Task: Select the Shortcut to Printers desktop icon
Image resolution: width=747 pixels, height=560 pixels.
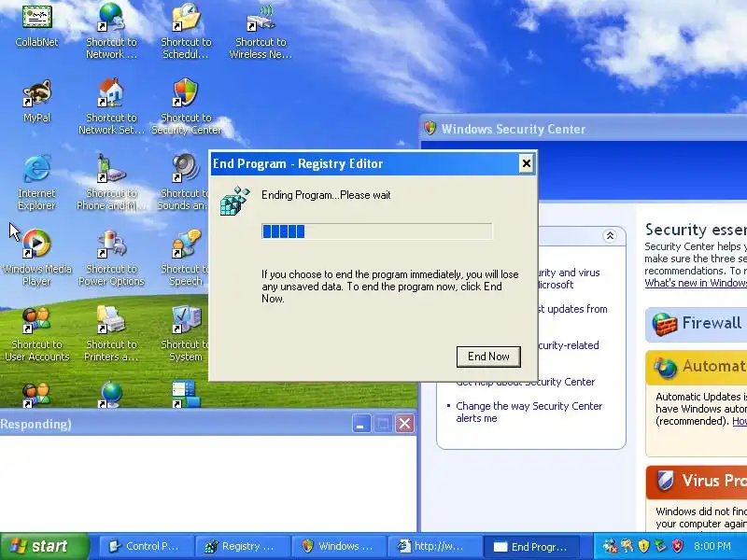Action: pos(111,334)
